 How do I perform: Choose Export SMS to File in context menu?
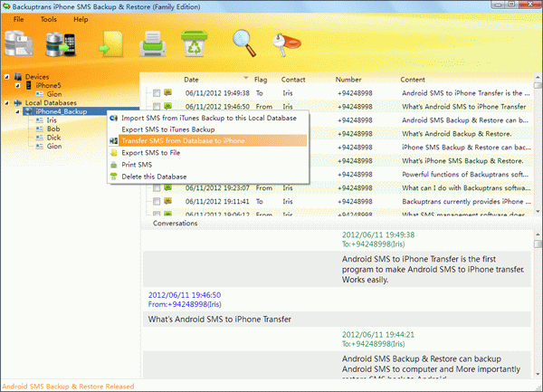tap(208, 153)
